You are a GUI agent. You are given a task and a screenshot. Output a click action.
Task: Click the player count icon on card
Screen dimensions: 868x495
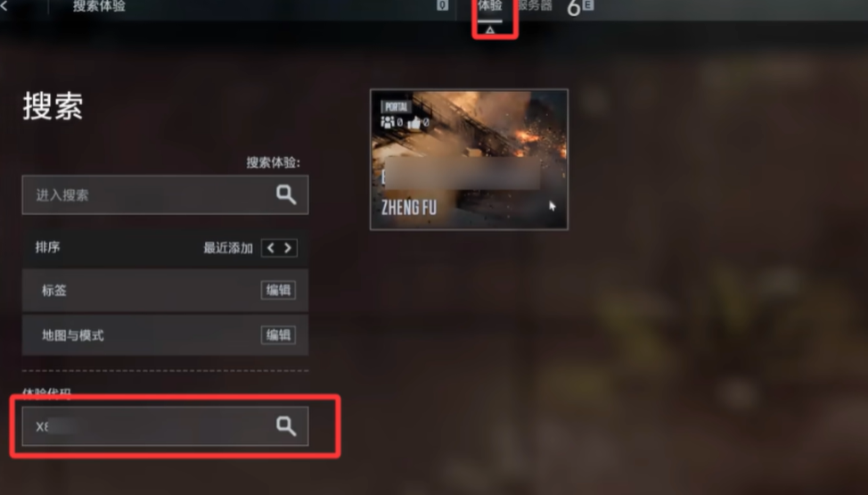coord(388,122)
